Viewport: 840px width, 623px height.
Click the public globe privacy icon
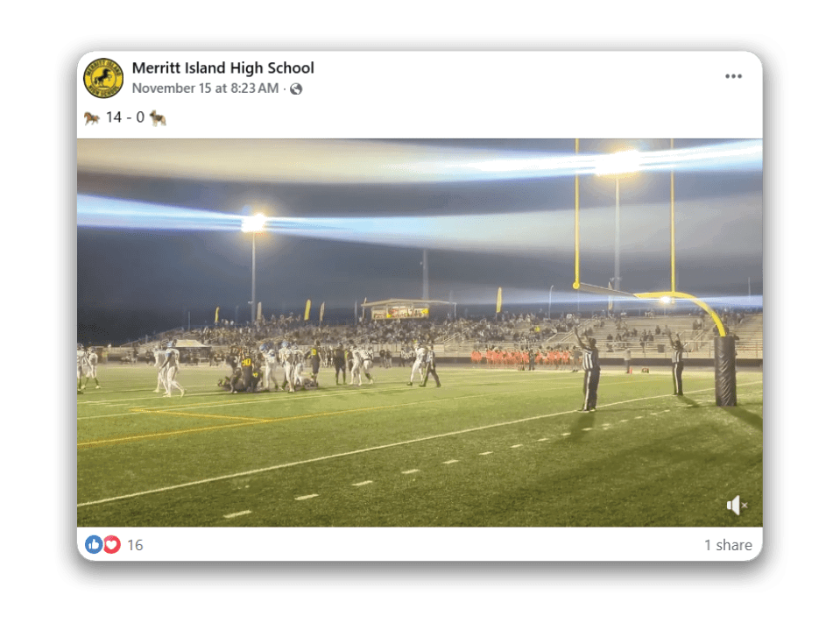[x=296, y=88]
